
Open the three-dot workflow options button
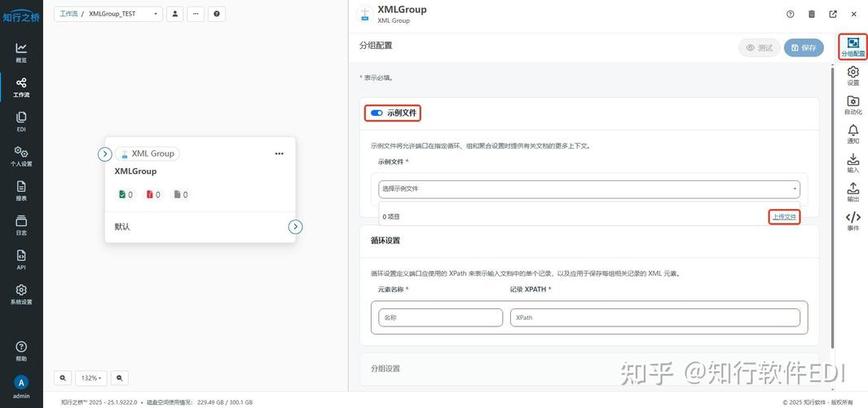pos(196,14)
